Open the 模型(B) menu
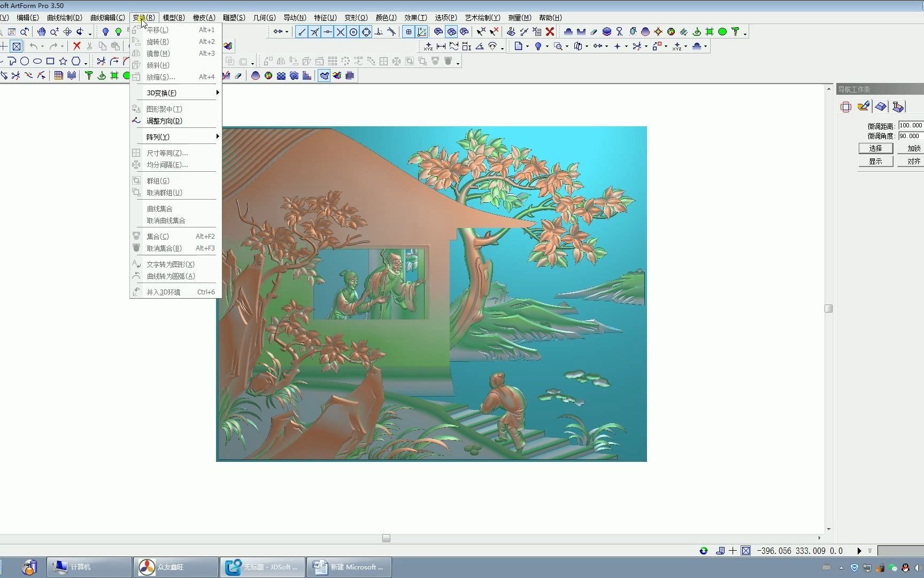Viewport: 924px width, 578px height. 174,18
